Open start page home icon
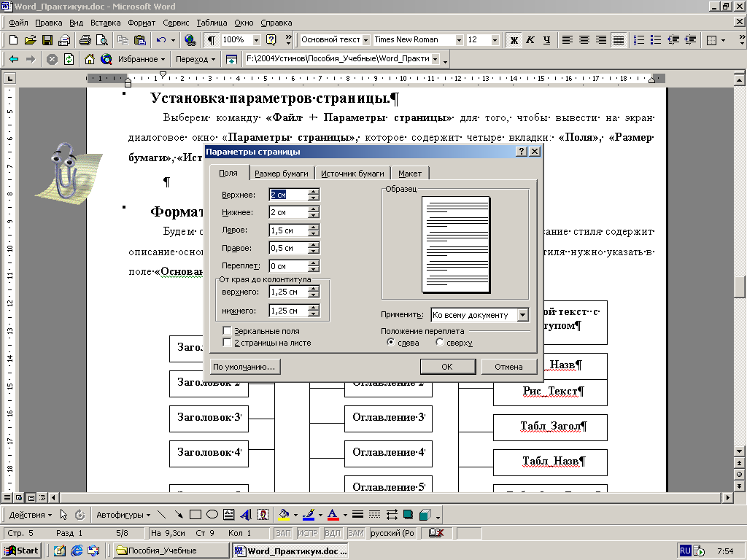Screen dimensions: 747x560 click(89, 59)
